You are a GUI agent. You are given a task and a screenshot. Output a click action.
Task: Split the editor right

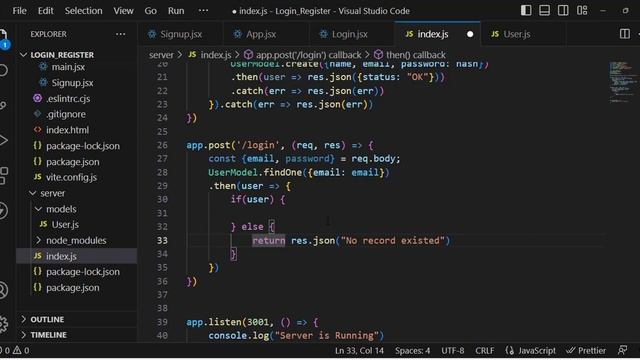[x=624, y=34]
